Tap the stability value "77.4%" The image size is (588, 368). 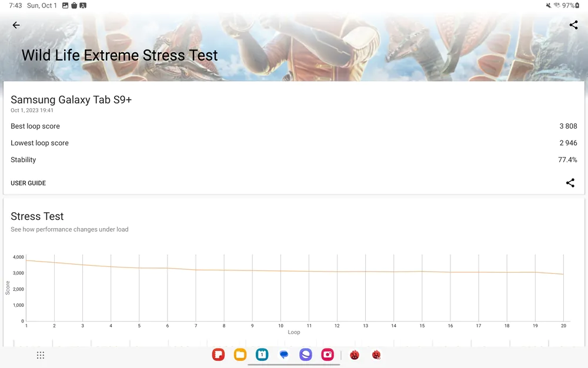(567, 160)
